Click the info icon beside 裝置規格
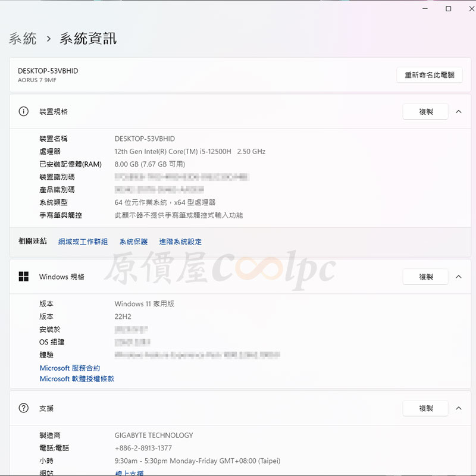Viewport: 476px width, 476px height. click(x=23, y=111)
